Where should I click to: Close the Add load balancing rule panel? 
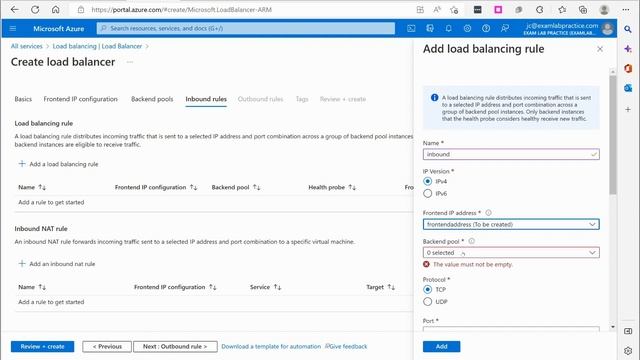click(600, 49)
